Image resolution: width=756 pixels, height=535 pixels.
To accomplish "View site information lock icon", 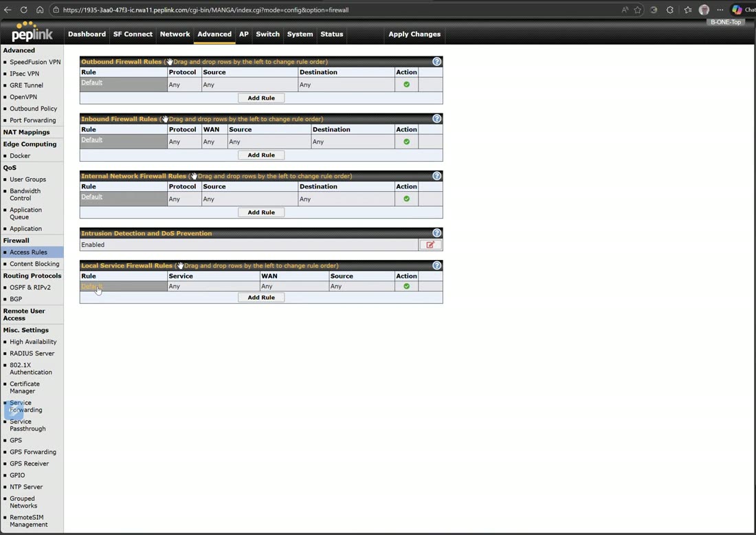I will coord(56,10).
